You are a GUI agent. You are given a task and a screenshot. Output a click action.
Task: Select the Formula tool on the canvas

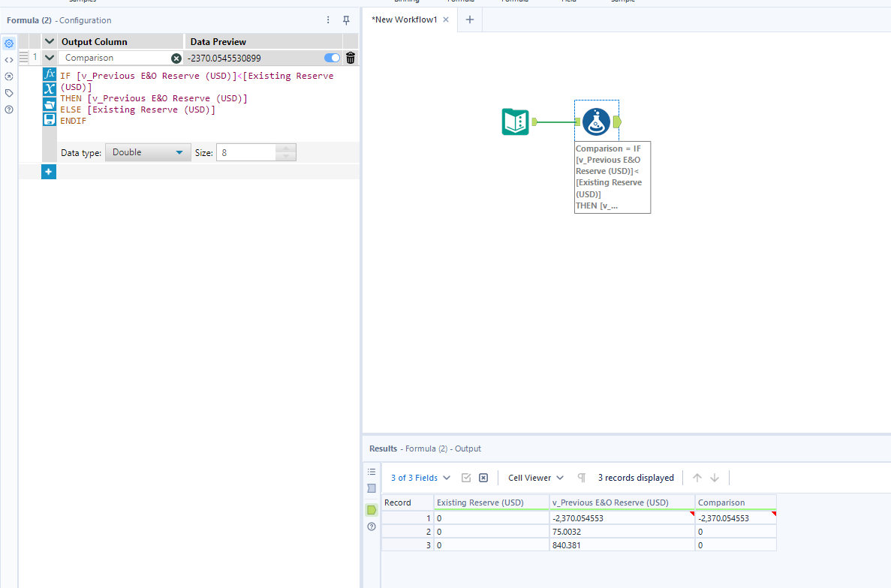coord(597,121)
